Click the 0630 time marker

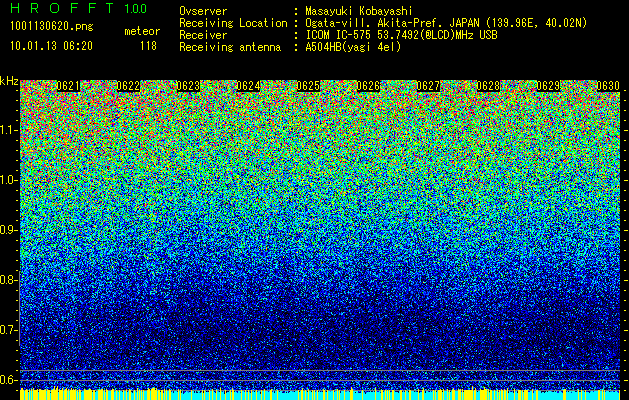pyautogui.click(x=608, y=86)
